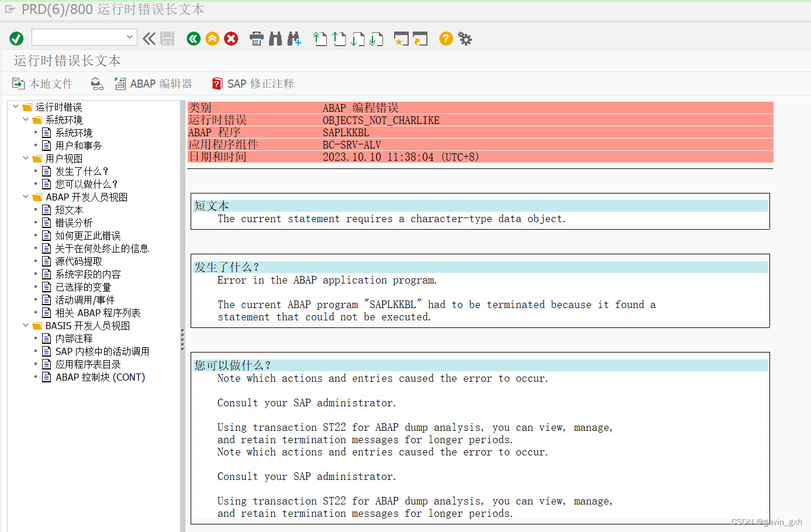Open Help with the question mark icon
The image size is (811, 532).
pos(446,39)
